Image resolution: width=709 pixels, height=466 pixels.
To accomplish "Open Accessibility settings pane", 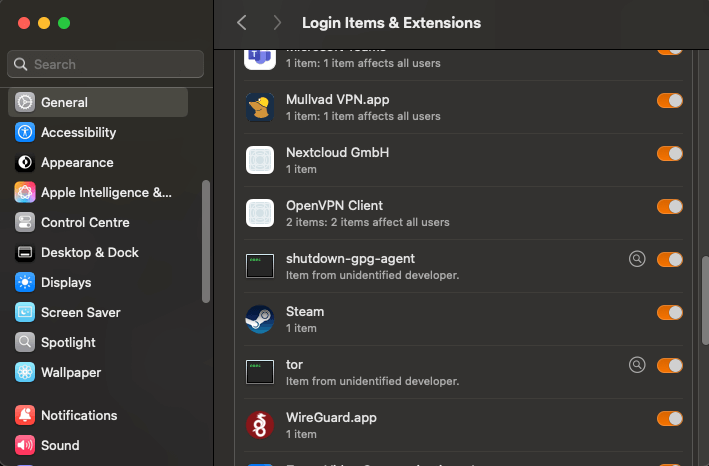I will tap(98, 132).
